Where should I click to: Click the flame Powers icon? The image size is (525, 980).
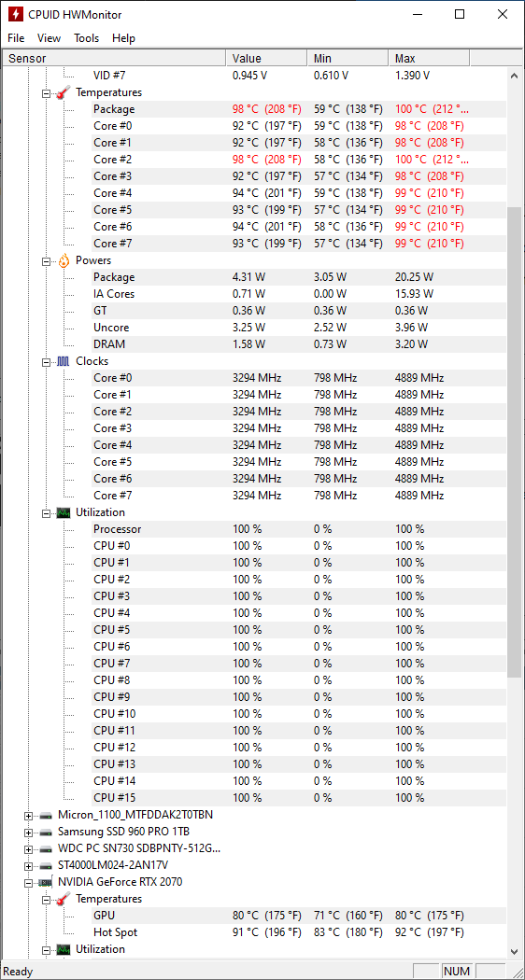(x=64, y=260)
